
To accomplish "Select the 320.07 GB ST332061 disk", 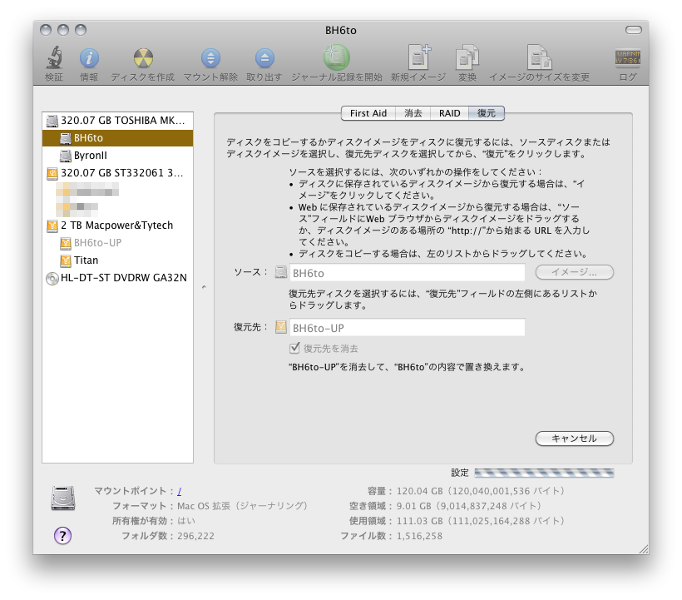I will point(117,173).
